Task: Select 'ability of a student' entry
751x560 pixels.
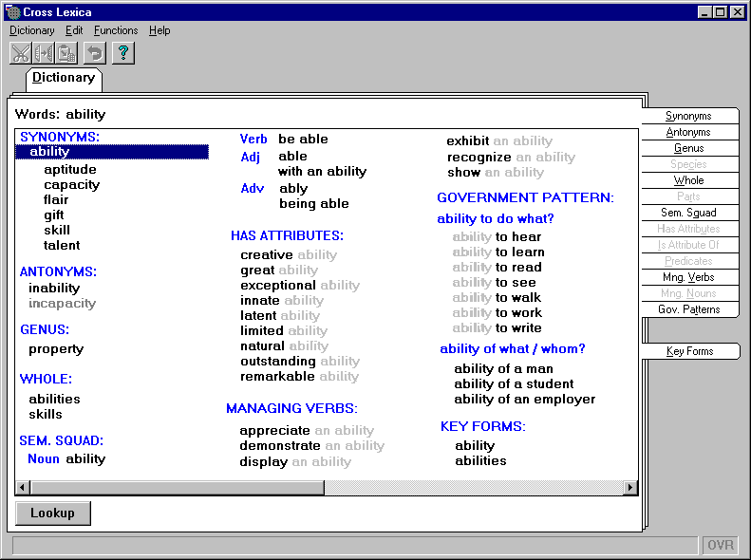Action: pyautogui.click(x=514, y=384)
